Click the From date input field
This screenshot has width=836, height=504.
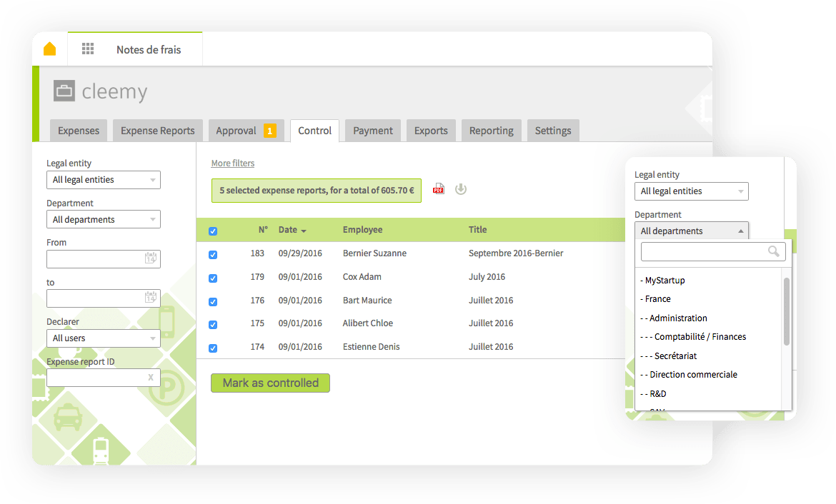(x=104, y=259)
